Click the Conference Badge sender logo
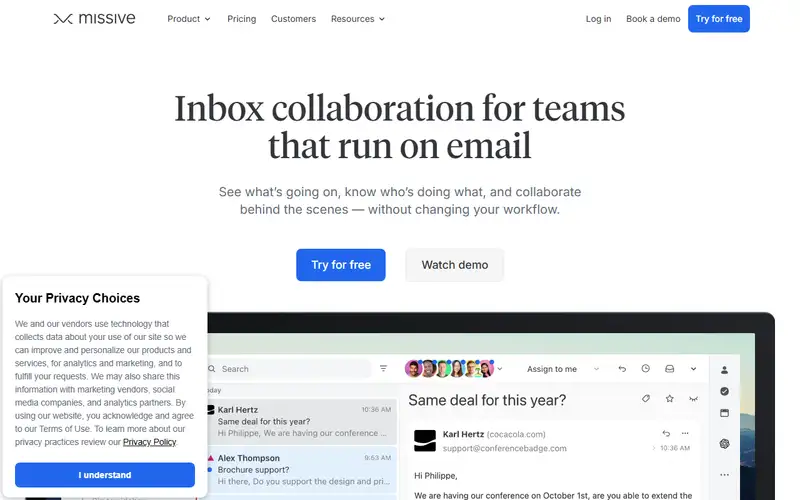The height and width of the screenshot is (500, 800). click(425, 441)
